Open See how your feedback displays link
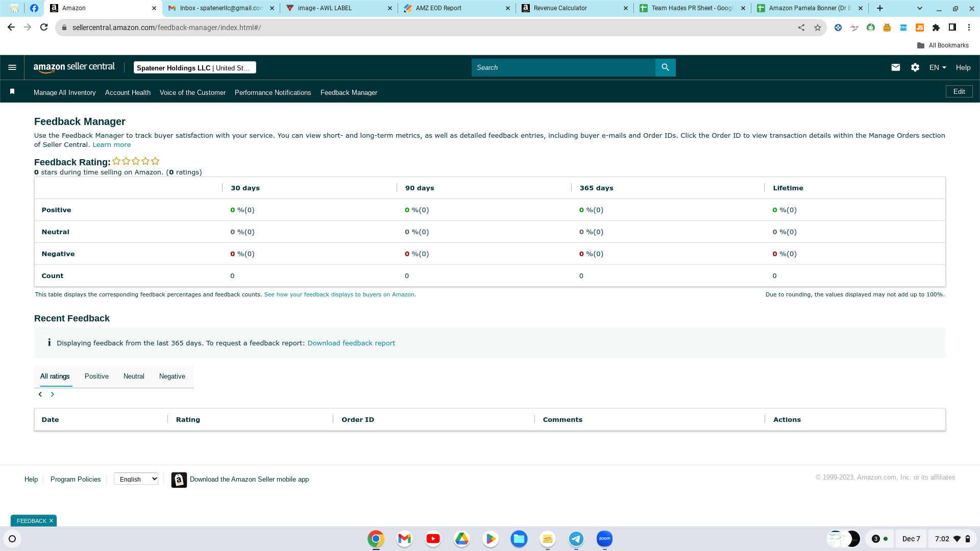The height and width of the screenshot is (551, 980). [x=340, y=295]
